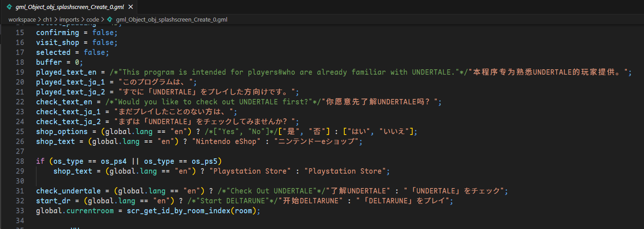The height and width of the screenshot is (229, 644).
Task: Click the if keyword on line 28
Action: tap(40, 161)
